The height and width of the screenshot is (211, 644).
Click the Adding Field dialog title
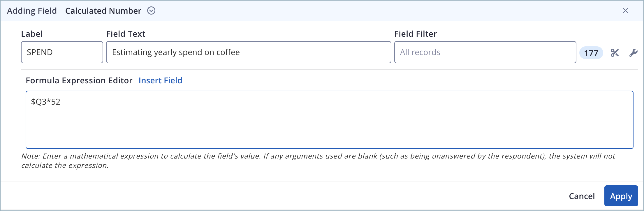pos(32,10)
